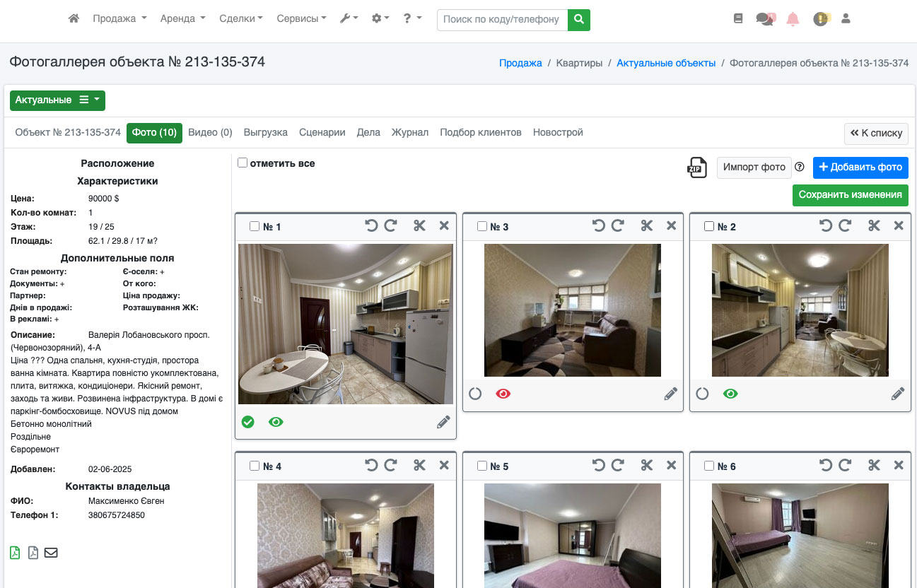Remove photo № 3

pos(672,225)
